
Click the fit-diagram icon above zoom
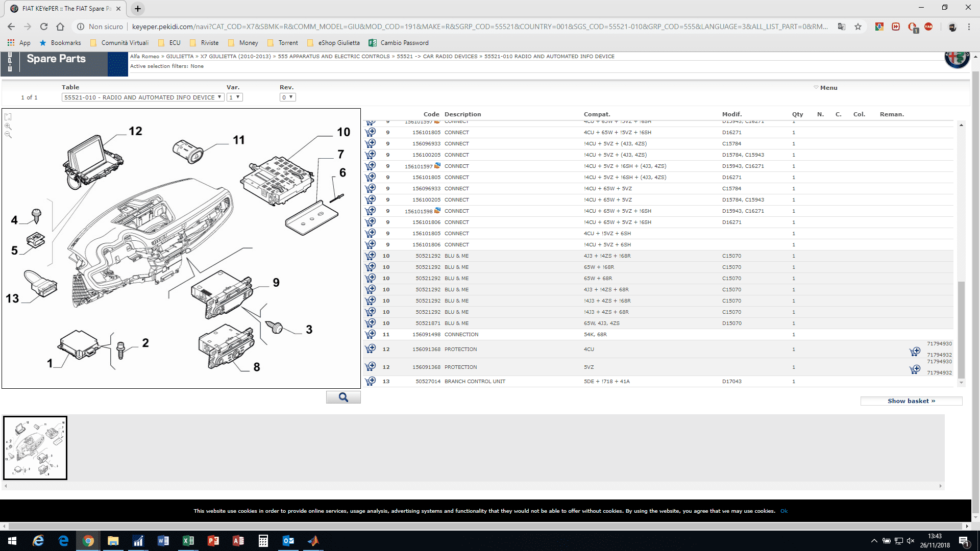pos(8,117)
